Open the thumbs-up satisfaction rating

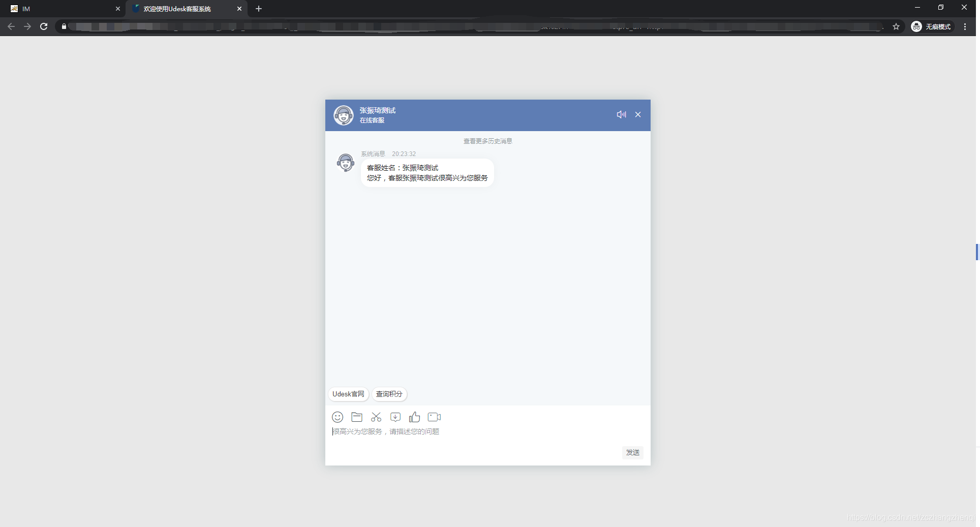(415, 417)
